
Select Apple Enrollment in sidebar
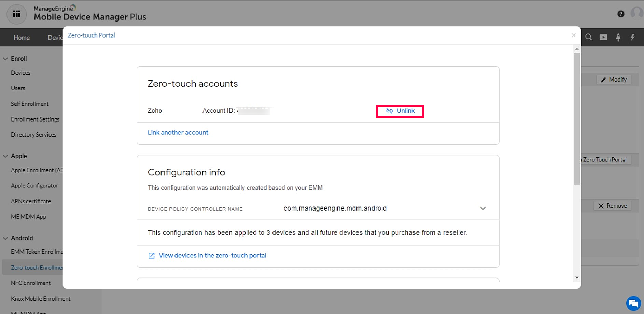tap(37, 170)
